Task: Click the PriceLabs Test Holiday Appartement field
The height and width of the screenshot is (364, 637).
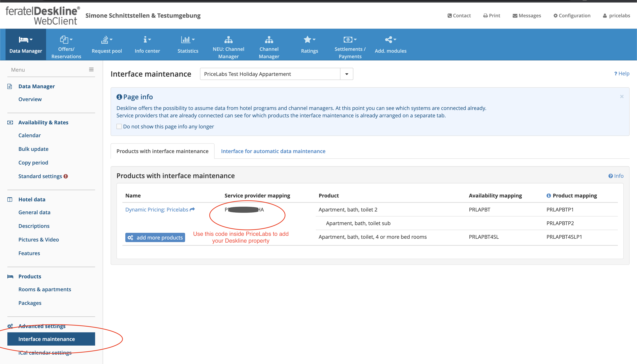Action: 270,74
